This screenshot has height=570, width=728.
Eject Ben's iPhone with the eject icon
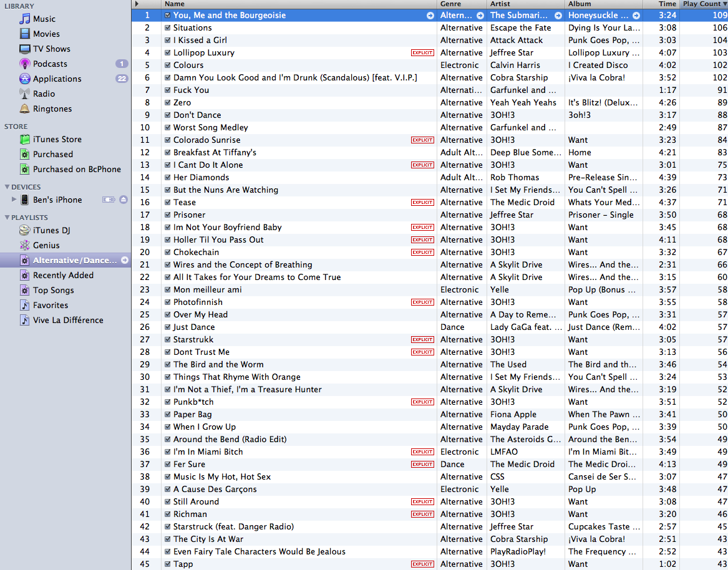[x=123, y=200]
